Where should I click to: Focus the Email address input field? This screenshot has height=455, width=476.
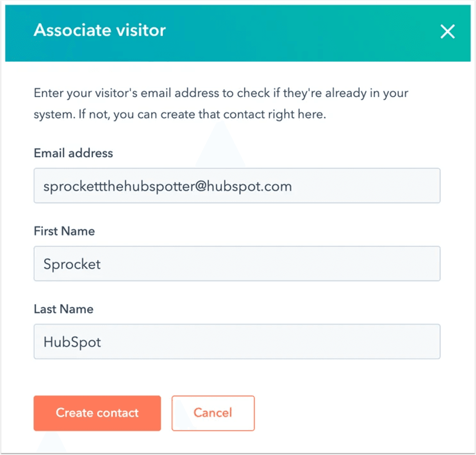tap(236, 185)
